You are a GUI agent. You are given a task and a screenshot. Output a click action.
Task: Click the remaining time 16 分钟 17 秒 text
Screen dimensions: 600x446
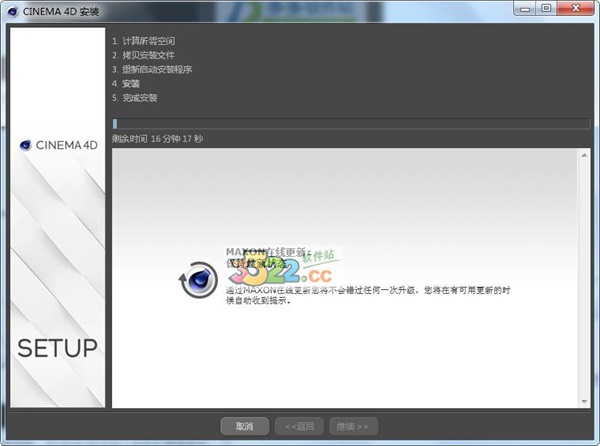coord(158,138)
